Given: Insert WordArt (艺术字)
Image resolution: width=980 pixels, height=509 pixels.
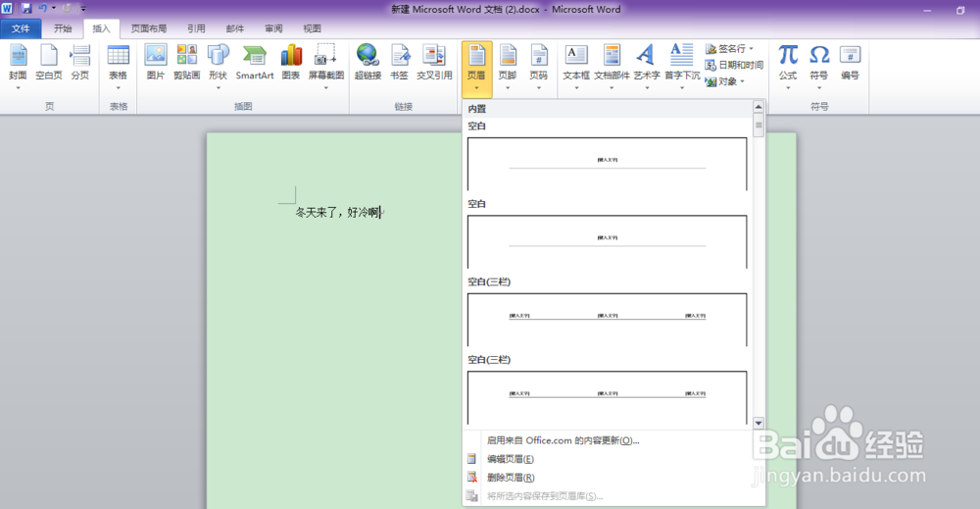Looking at the screenshot, I should [646, 67].
